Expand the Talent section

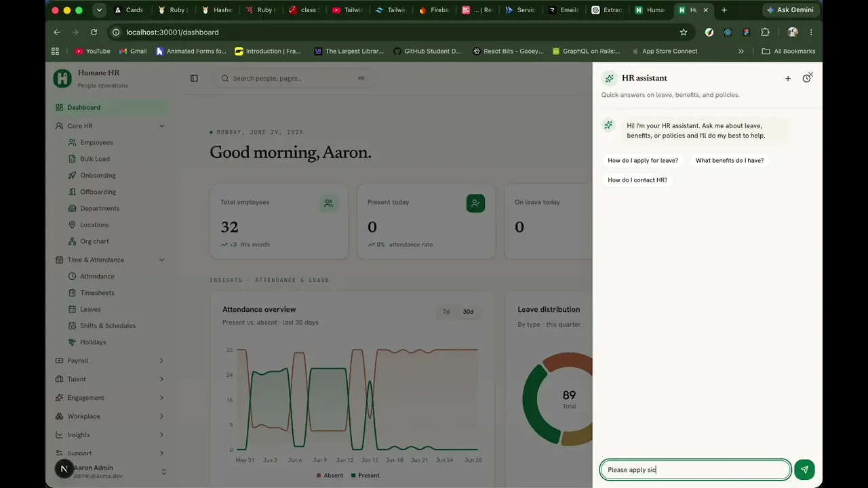pyautogui.click(x=111, y=379)
